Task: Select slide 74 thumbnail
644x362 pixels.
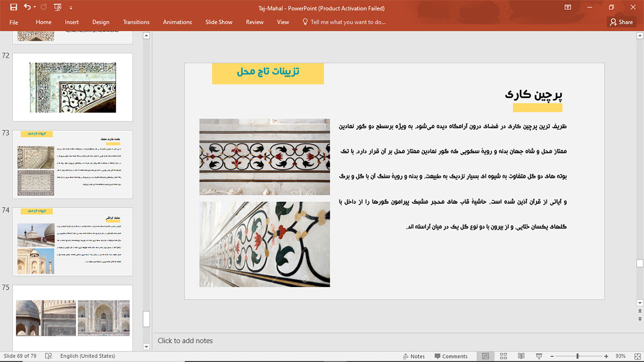Action: pos(72,242)
